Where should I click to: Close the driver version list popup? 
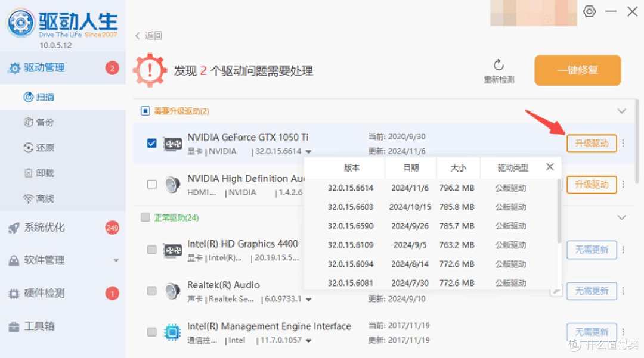click(550, 167)
